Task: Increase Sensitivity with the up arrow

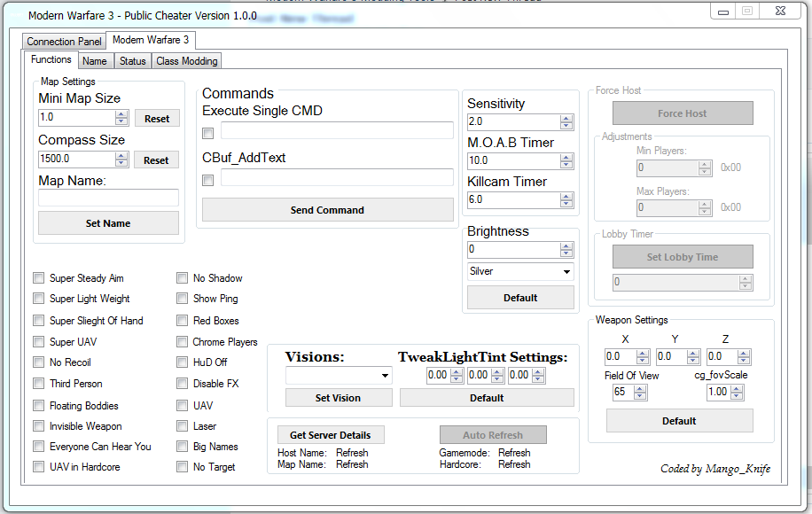Action: (x=566, y=119)
